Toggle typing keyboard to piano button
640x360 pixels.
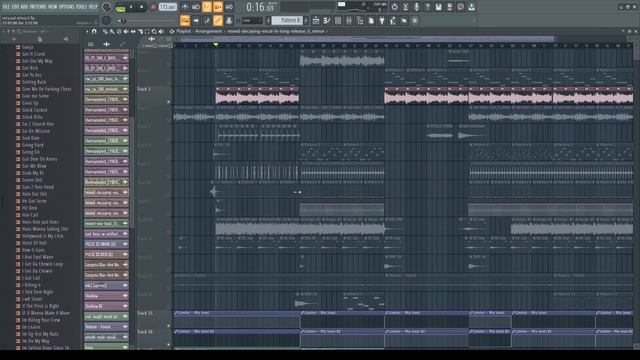click(x=185, y=20)
